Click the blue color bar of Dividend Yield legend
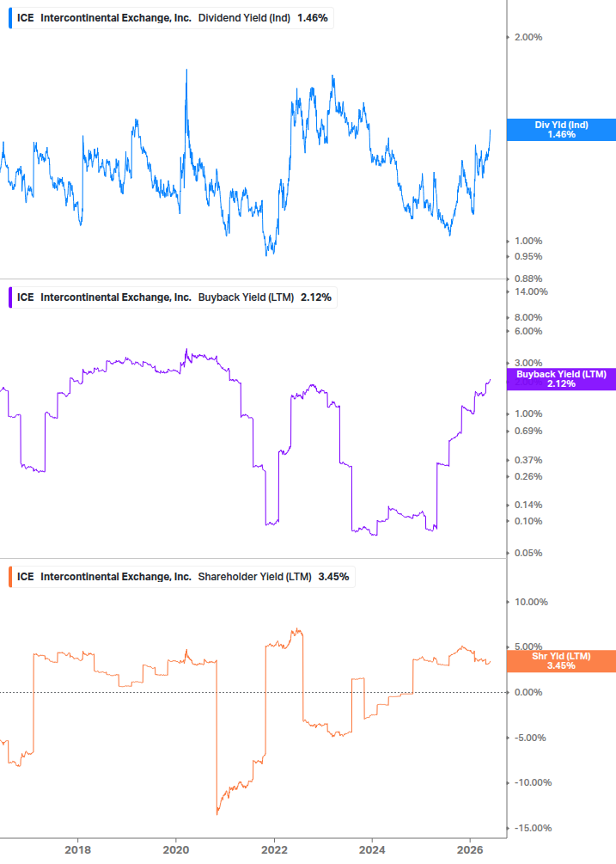This screenshot has width=616, height=864. coord(10,18)
